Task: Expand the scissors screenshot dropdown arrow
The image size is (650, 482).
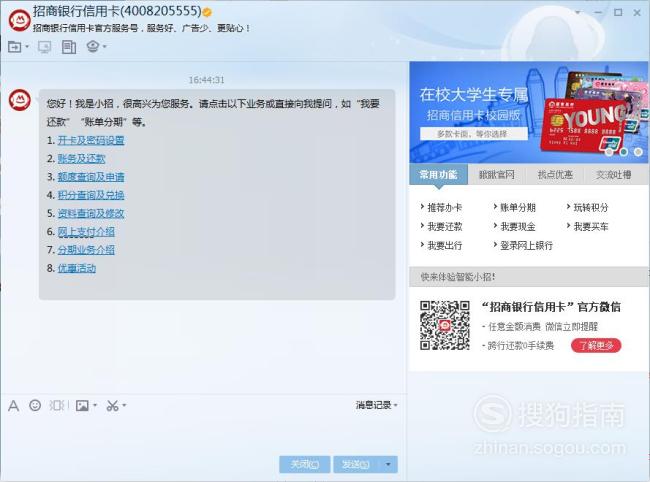Action: click(x=124, y=405)
